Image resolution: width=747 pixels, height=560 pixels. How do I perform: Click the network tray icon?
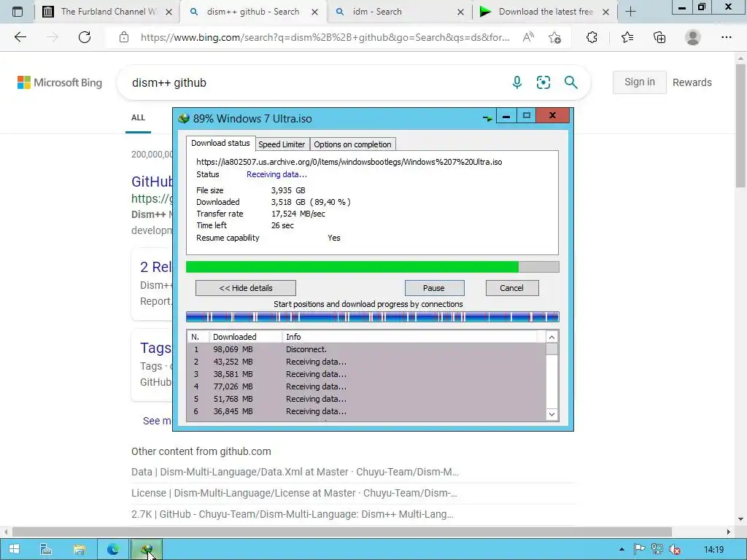(x=657, y=549)
